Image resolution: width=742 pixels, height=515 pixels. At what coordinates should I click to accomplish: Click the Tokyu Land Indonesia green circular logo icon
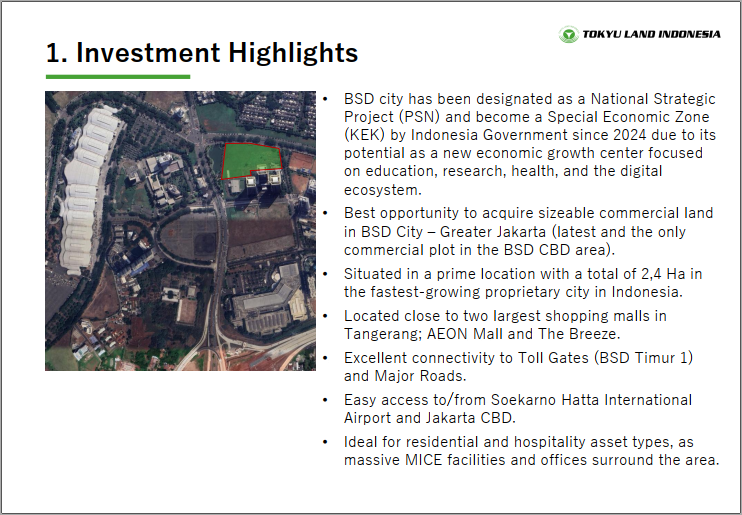(x=568, y=35)
